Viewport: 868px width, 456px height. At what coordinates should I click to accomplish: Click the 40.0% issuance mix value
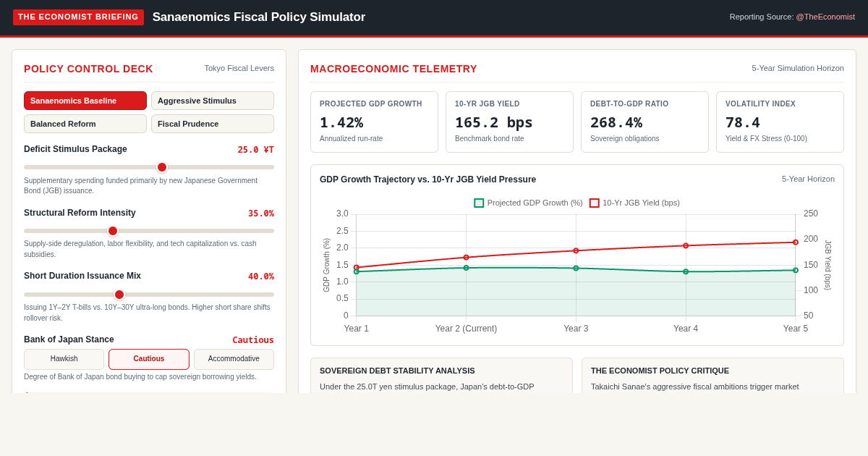pyautogui.click(x=261, y=276)
